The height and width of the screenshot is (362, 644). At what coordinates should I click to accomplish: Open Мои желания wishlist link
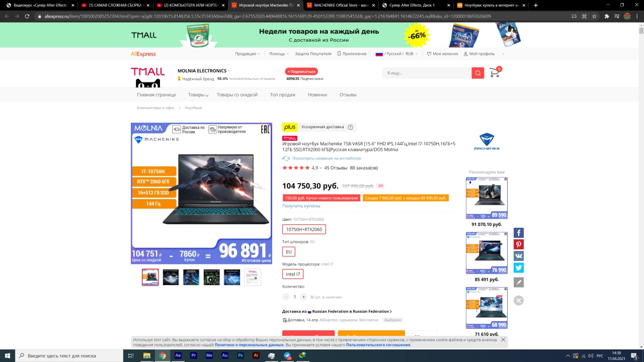coord(442,54)
